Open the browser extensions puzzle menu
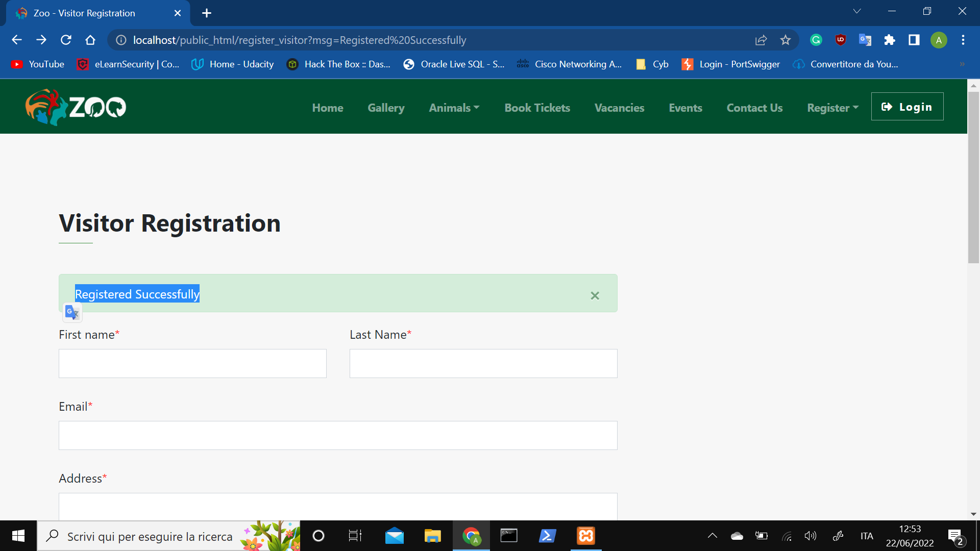 click(x=889, y=40)
